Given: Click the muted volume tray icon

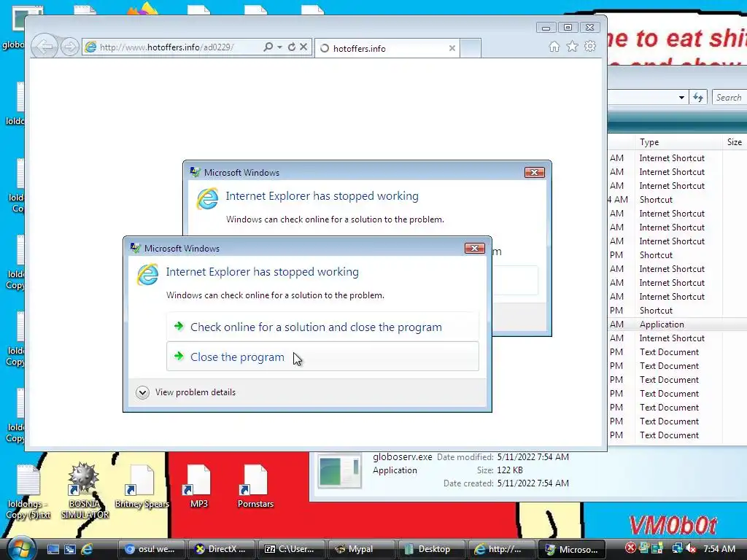Looking at the screenshot, I should [691, 548].
